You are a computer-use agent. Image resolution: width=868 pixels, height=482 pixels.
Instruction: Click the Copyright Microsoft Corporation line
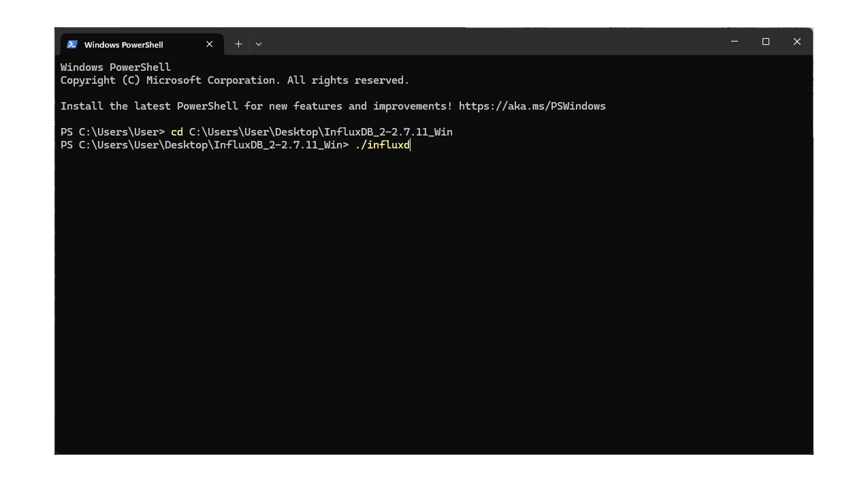click(235, 80)
